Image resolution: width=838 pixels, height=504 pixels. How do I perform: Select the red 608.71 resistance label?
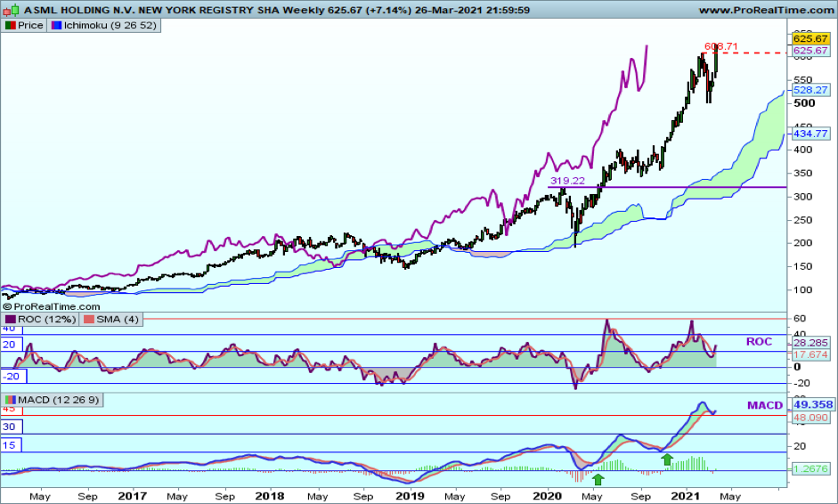(721, 46)
